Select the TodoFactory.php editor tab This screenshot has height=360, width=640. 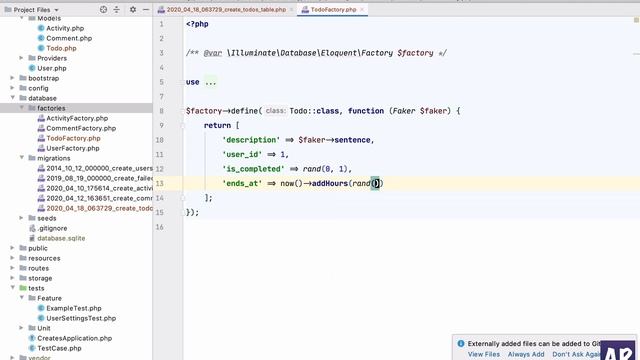point(333,9)
